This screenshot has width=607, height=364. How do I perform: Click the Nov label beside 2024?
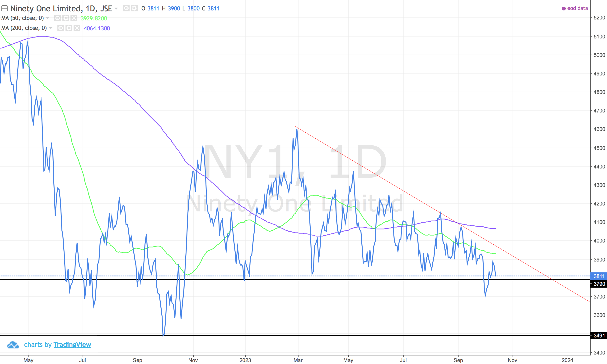point(512,360)
